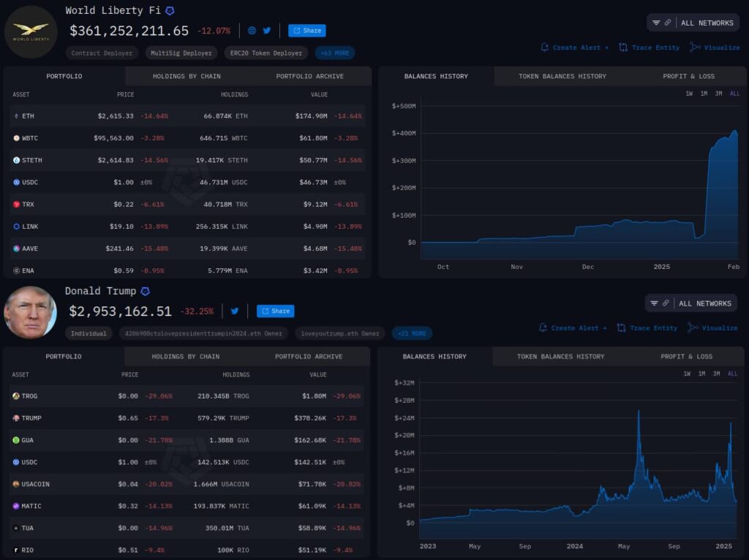Click the TRX token icon

point(16,204)
